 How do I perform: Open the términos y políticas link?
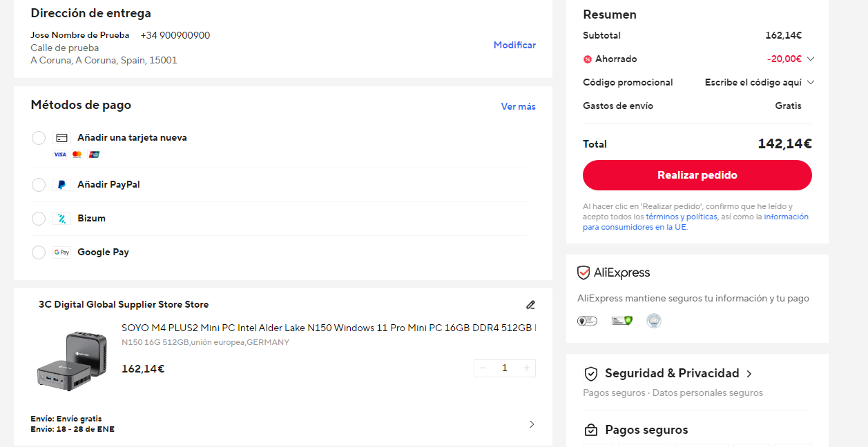682,217
